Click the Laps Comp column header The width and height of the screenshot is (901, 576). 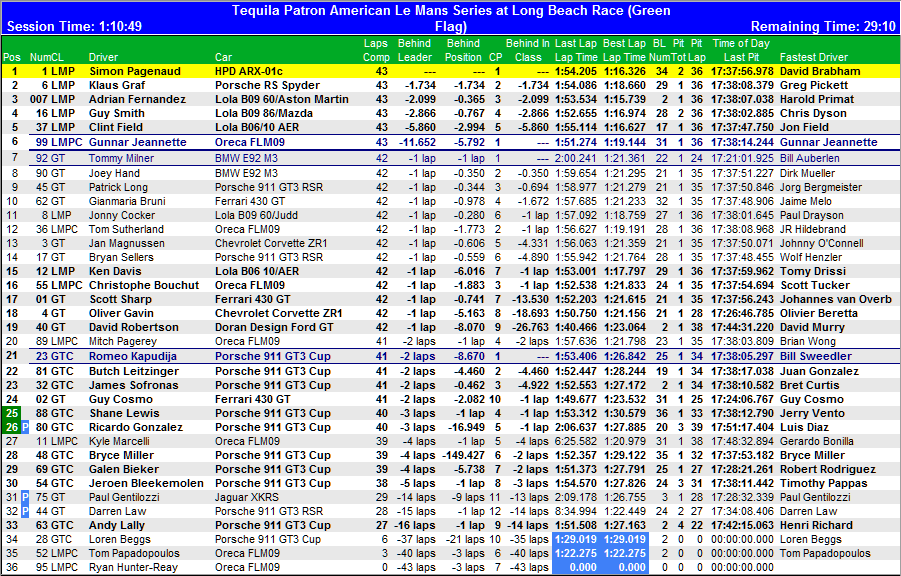tap(376, 50)
